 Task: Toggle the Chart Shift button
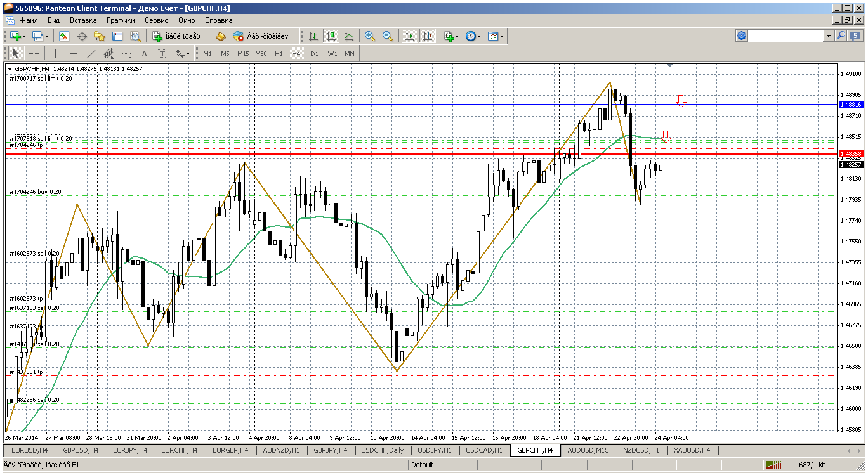coord(428,37)
